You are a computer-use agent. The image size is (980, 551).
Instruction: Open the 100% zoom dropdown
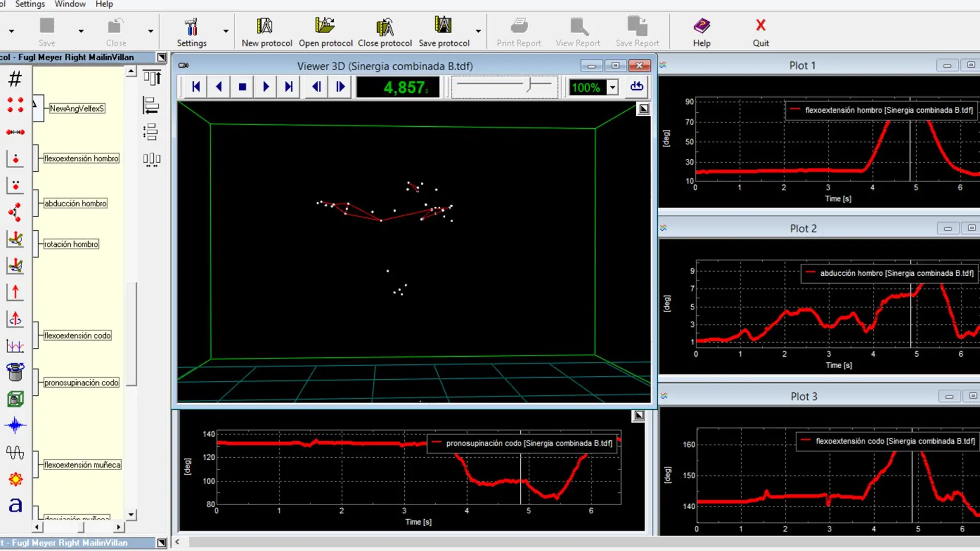pyautogui.click(x=612, y=87)
